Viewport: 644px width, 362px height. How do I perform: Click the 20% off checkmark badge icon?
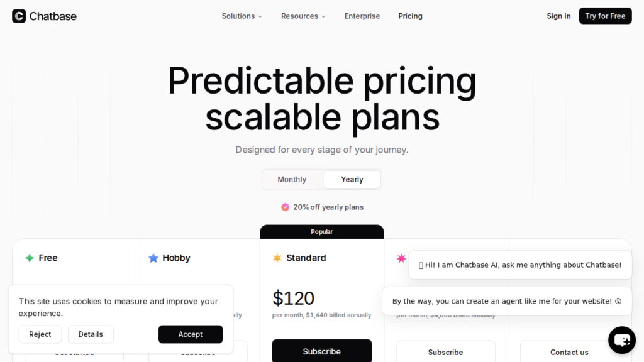click(285, 207)
